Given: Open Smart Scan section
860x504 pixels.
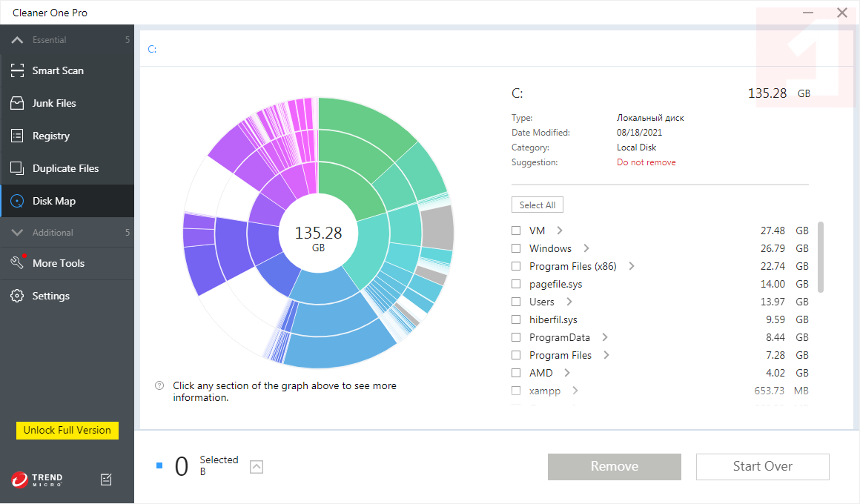Looking at the screenshot, I should click(67, 70).
